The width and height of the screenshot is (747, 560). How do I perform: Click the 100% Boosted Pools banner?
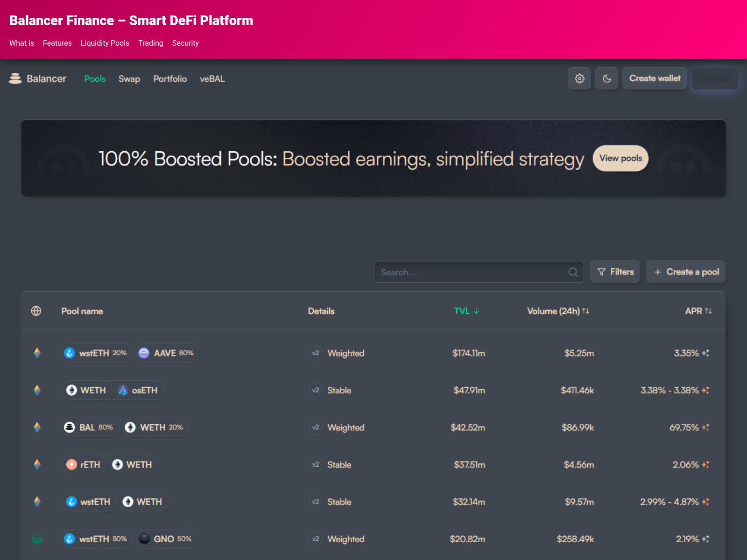[373, 158]
